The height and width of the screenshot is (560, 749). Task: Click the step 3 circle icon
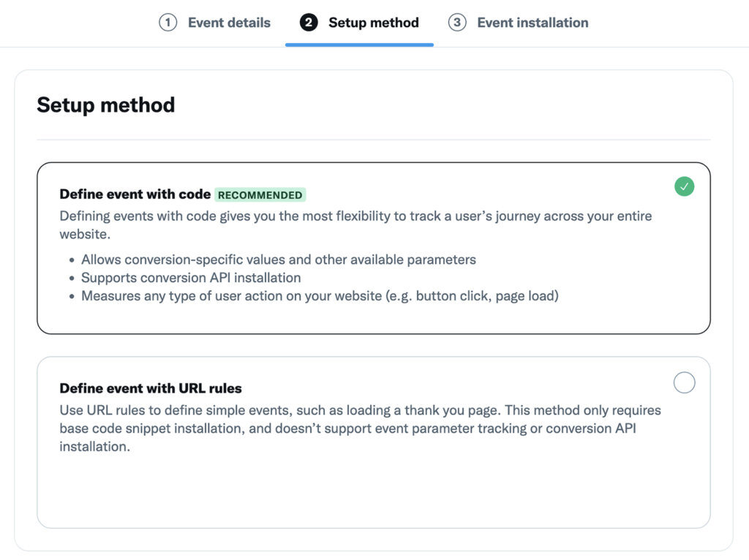(x=457, y=23)
